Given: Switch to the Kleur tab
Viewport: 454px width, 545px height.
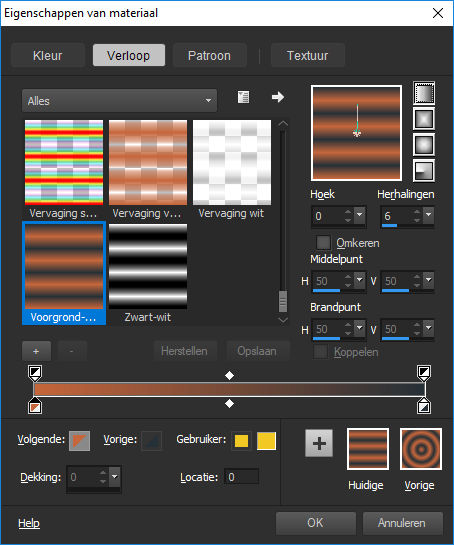Looking at the screenshot, I should coord(48,55).
